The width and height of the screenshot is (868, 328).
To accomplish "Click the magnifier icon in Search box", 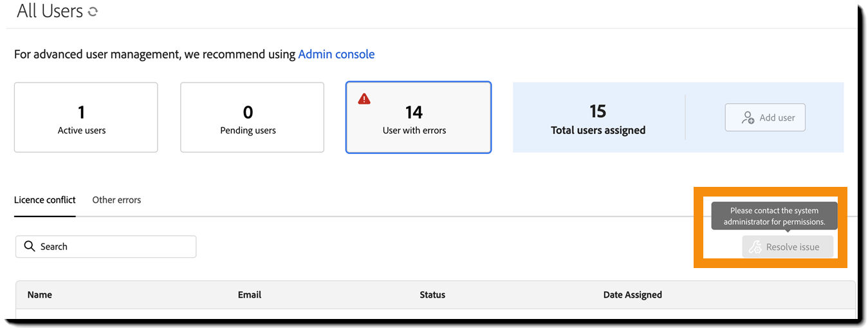I will 29,246.
